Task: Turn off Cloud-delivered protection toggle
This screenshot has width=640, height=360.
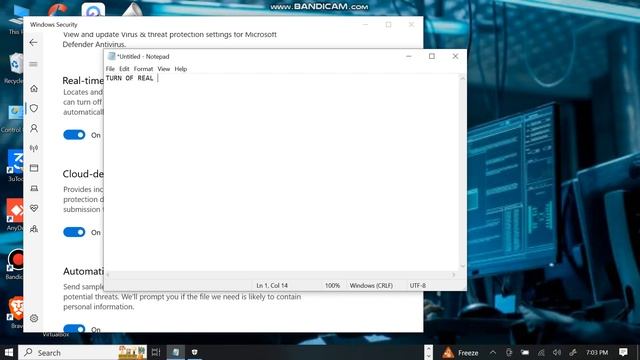Action: pos(74,232)
